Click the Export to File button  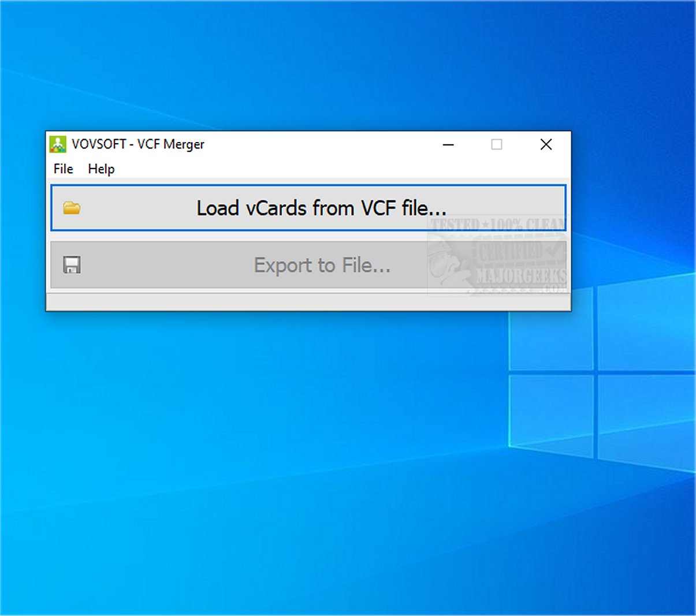click(308, 264)
